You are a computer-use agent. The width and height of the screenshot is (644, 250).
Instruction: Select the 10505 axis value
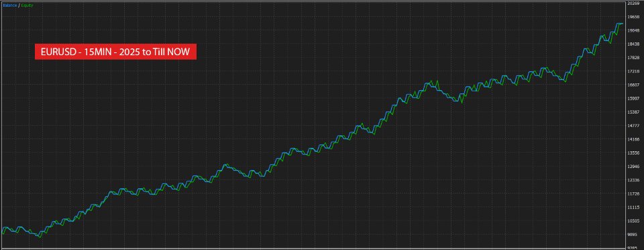(x=634, y=221)
